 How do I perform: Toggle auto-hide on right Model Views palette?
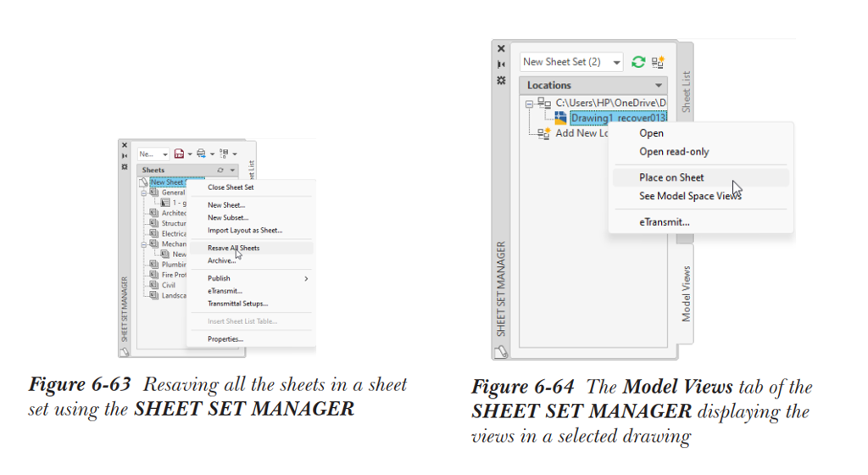coord(501,64)
